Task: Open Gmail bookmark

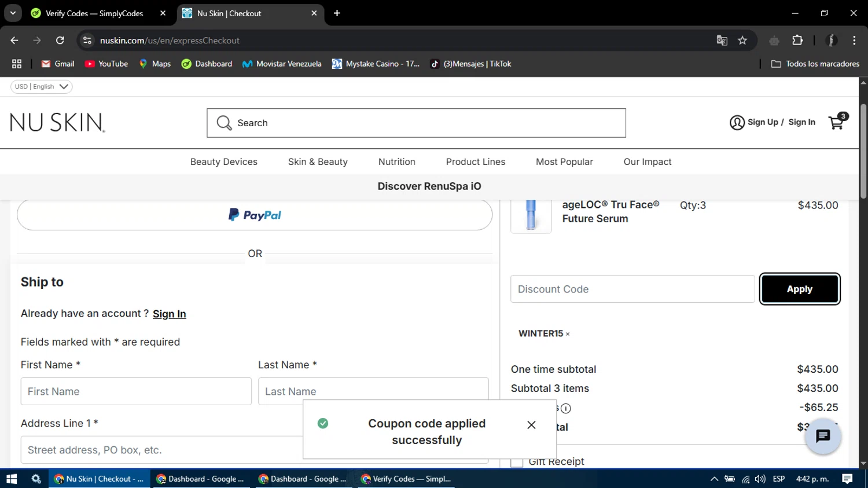Action: point(57,64)
